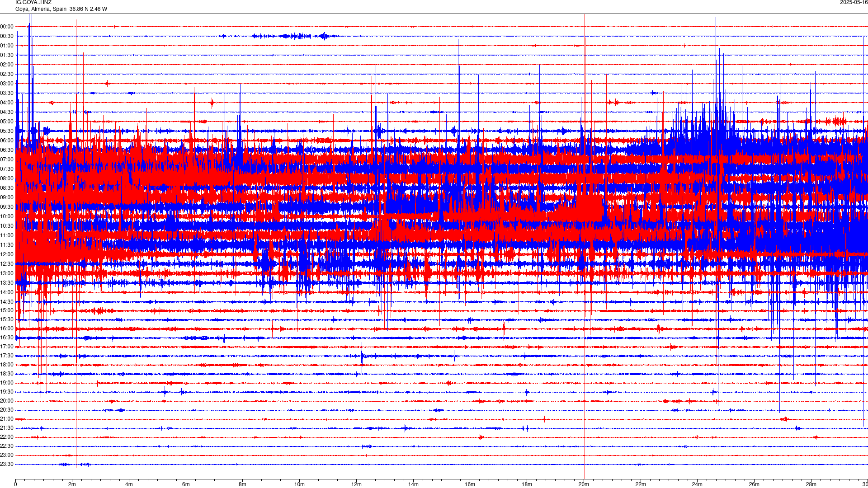Select the 14:00 time row label
868x488 pixels.
point(7,292)
